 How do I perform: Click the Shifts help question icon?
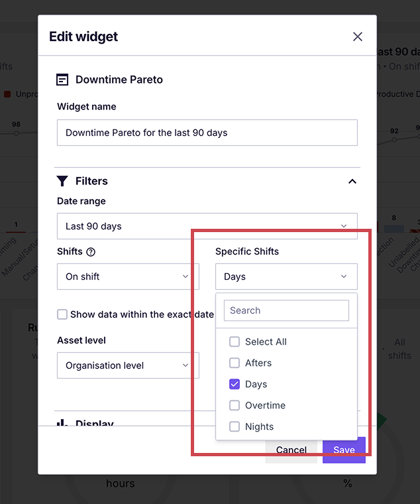tap(91, 252)
